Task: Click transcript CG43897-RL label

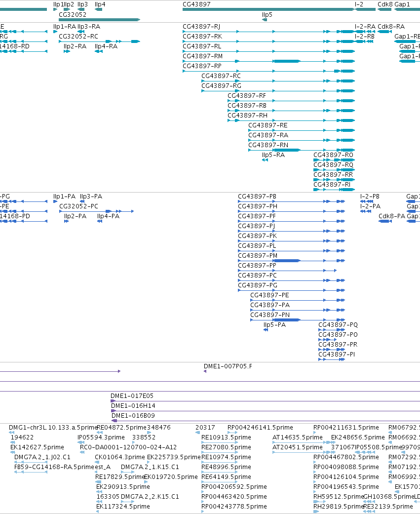Action: pos(202,46)
